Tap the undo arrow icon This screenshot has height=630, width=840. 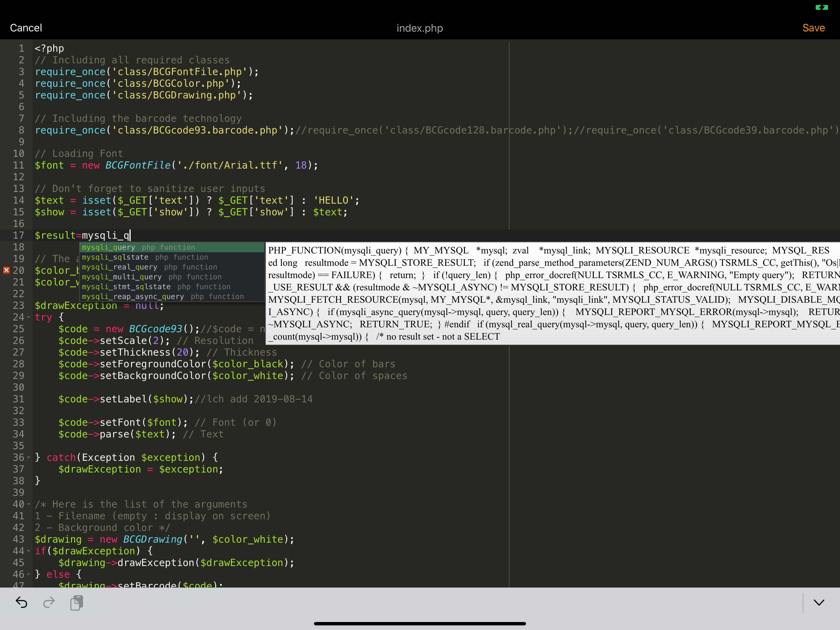(x=21, y=602)
